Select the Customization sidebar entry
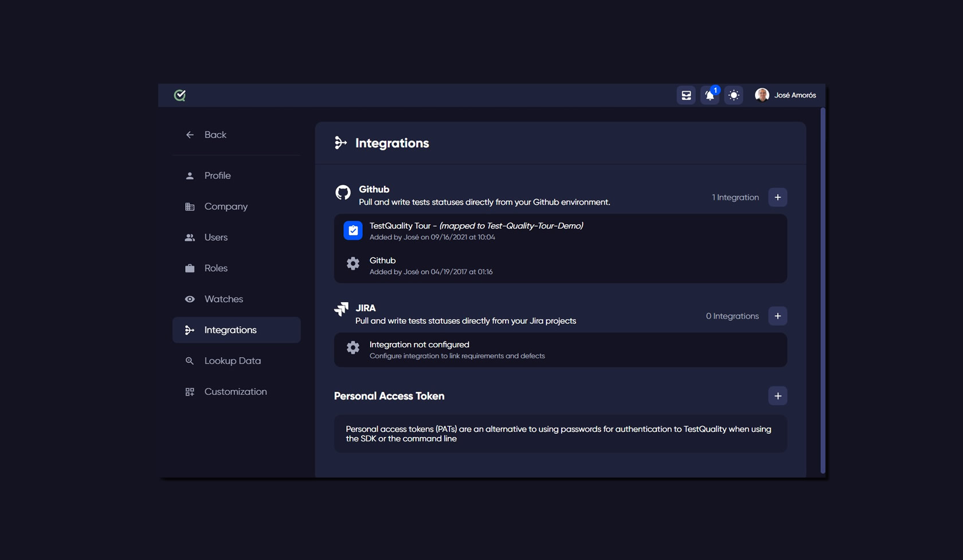 click(x=235, y=391)
